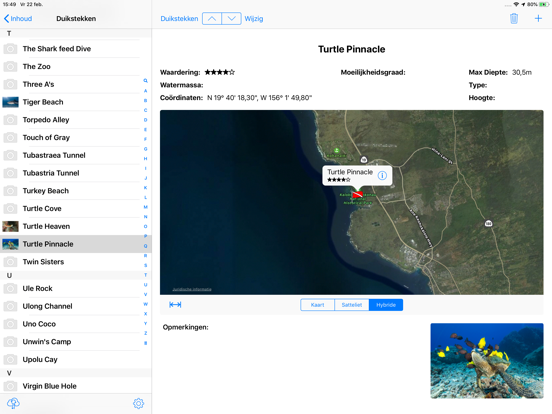Jump to letter M in index bar
This screenshot has width=552, height=414.
[145, 207]
